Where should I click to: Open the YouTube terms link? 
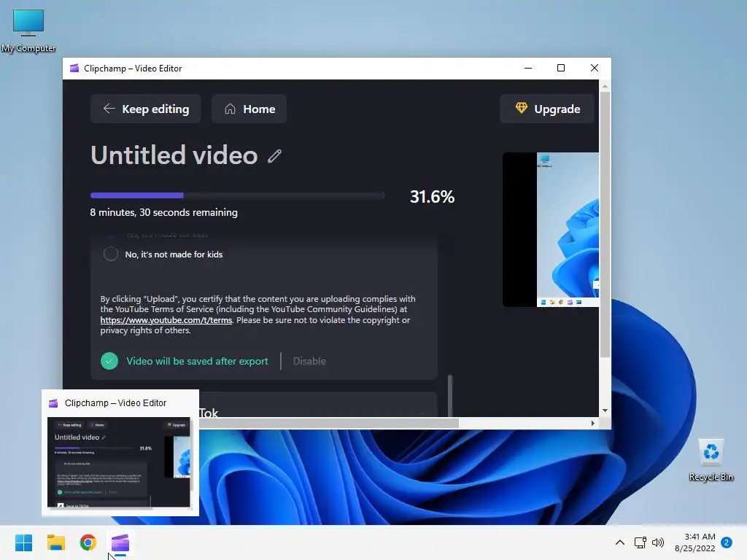tap(166, 320)
